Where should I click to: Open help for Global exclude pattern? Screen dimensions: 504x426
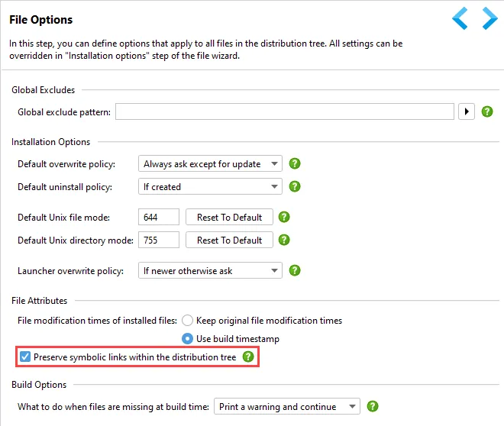(x=487, y=111)
